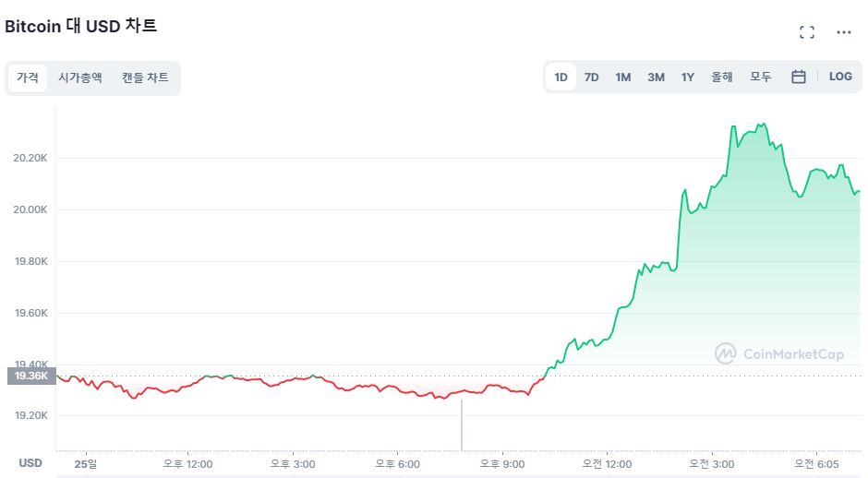This screenshot has width=868, height=478.
Task: Select the 1D time range
Action: pyautogui.click(x=561, y=78)
